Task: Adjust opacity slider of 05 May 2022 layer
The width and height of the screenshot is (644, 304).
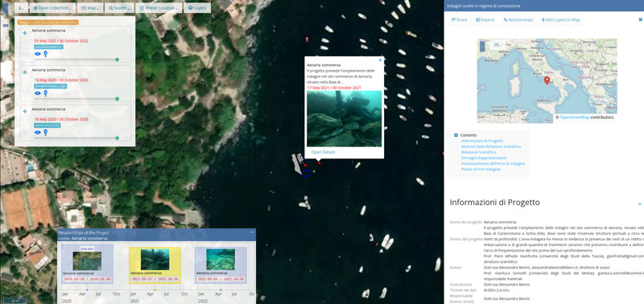Action: coord(76,60)
